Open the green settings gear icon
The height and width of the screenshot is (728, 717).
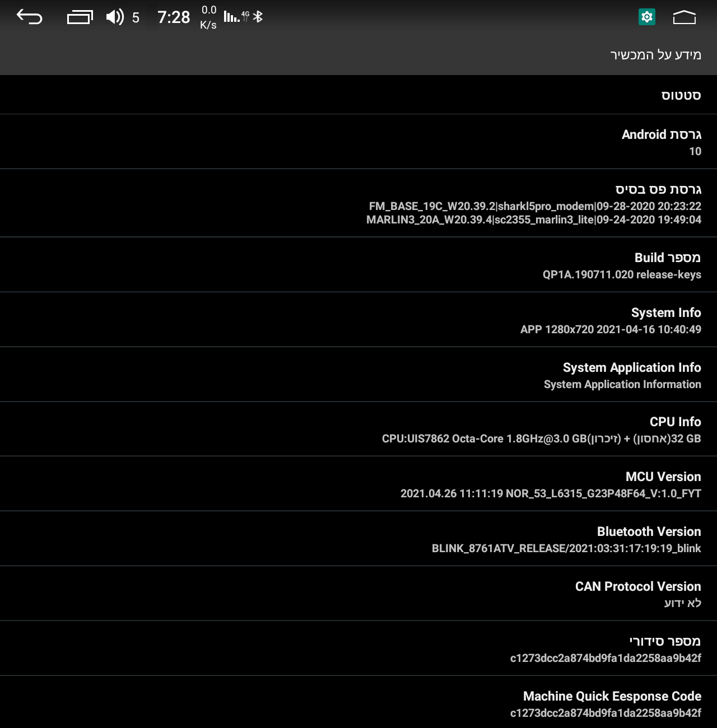[x=647, y=17]
